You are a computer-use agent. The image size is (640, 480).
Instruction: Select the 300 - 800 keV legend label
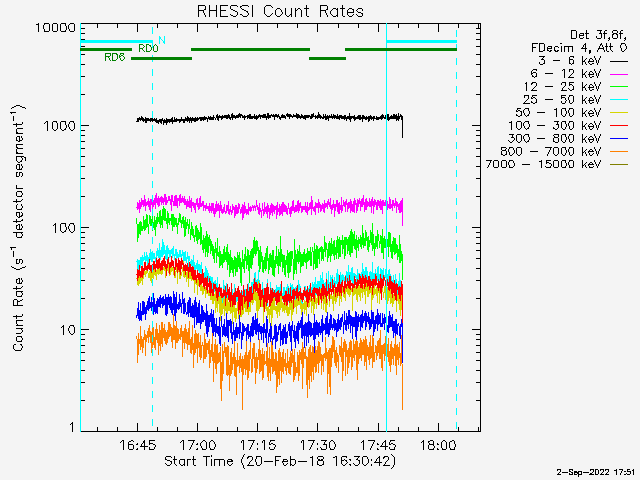[555, 138]
